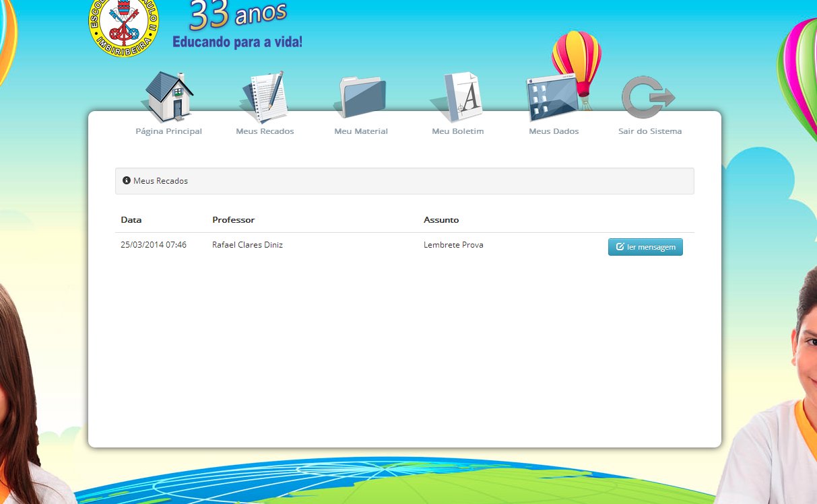
Task: Click the Data column header
Action: click(x=131, y=220)
